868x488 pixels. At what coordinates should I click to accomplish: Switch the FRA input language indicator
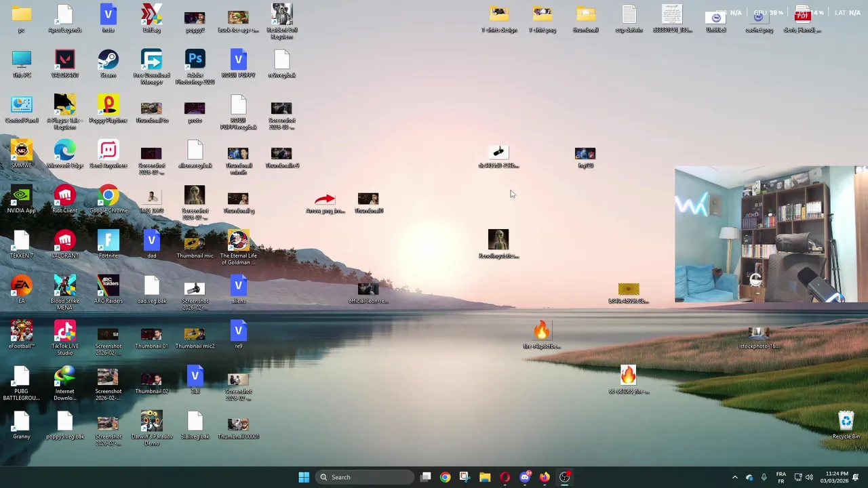781,477
